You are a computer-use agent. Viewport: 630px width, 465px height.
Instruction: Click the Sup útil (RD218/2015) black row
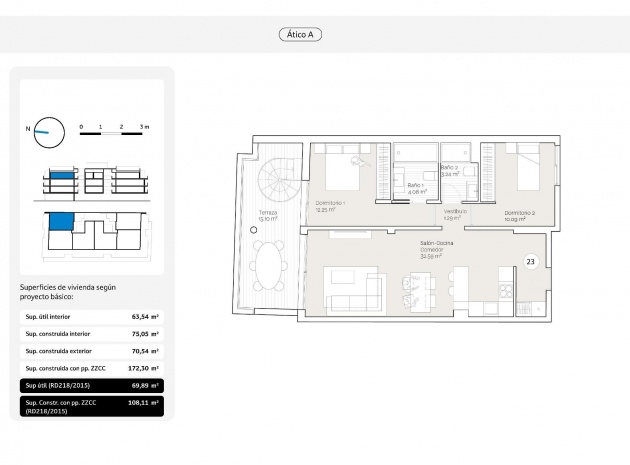coord(91,385)
